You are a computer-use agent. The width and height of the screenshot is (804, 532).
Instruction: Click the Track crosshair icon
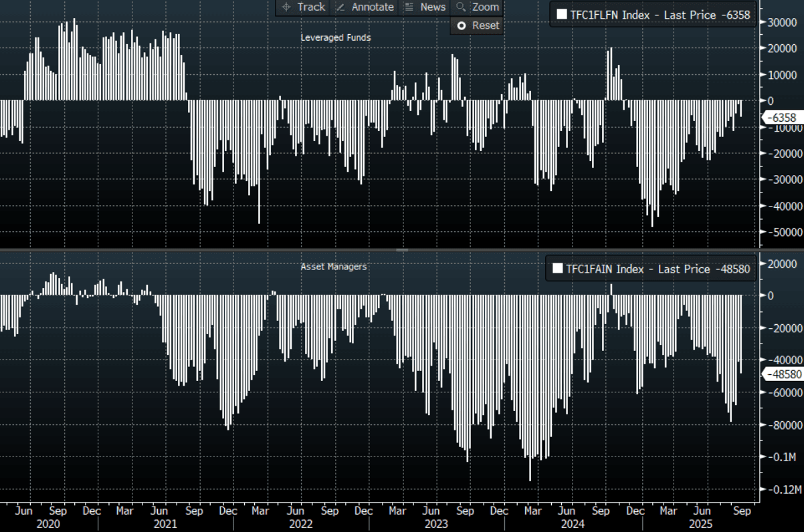point(286,7)
